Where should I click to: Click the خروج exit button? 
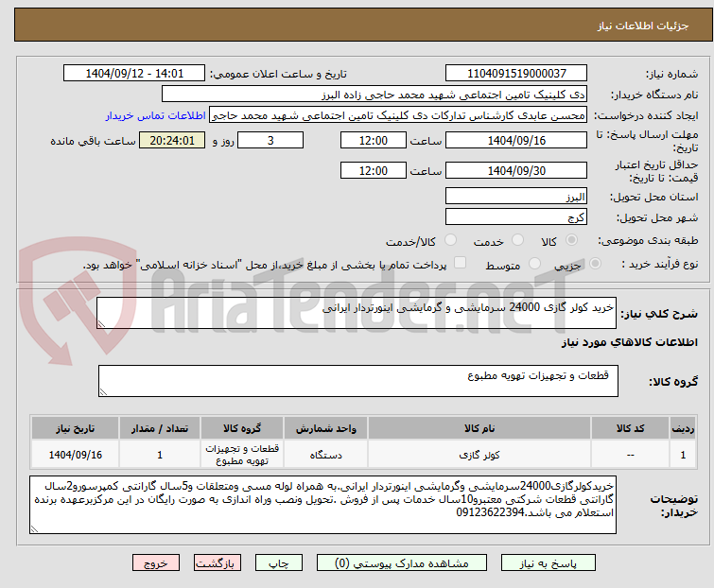pyautogui.click(x=156, y=563)
